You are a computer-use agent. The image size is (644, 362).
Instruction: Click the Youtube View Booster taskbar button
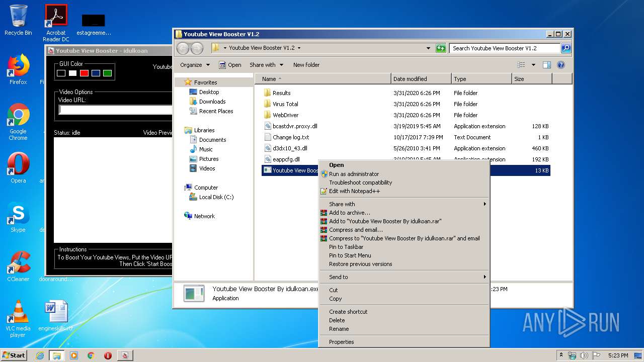pos(125,355)
